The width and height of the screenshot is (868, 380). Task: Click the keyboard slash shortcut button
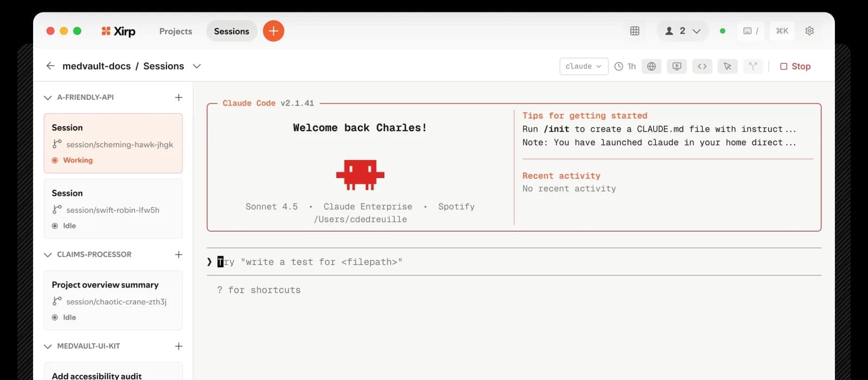coord(751,31)
